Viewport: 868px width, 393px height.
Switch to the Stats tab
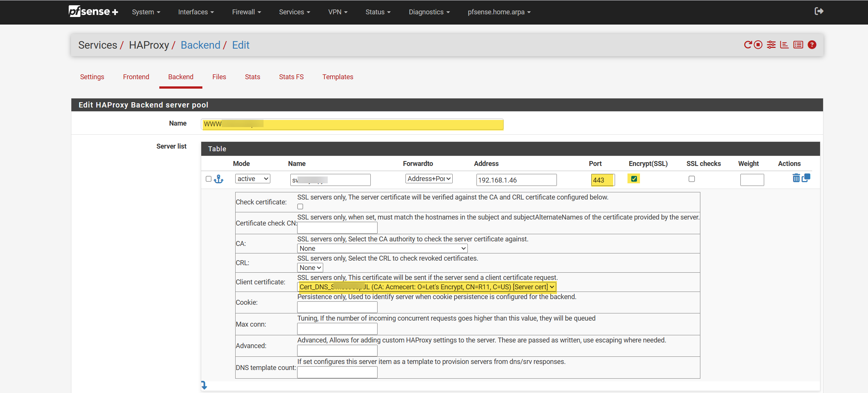tap(253, 77)
